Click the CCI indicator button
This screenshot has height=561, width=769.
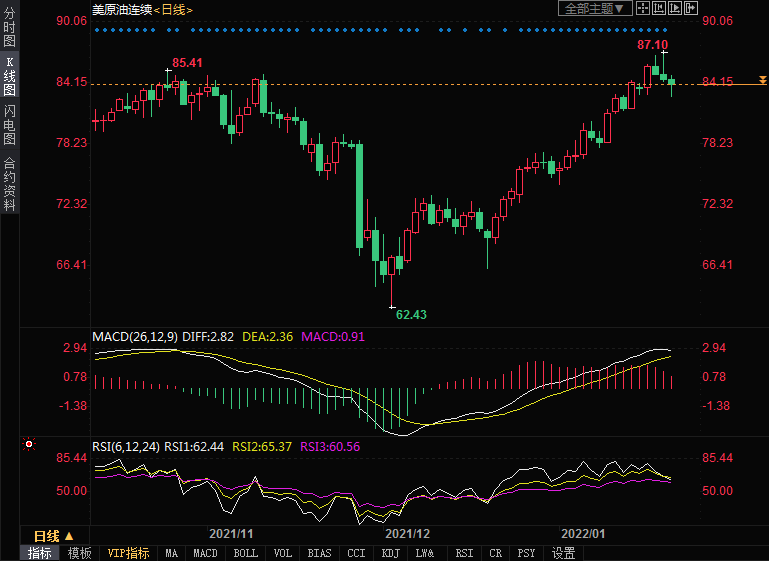[x=356, y=553]
